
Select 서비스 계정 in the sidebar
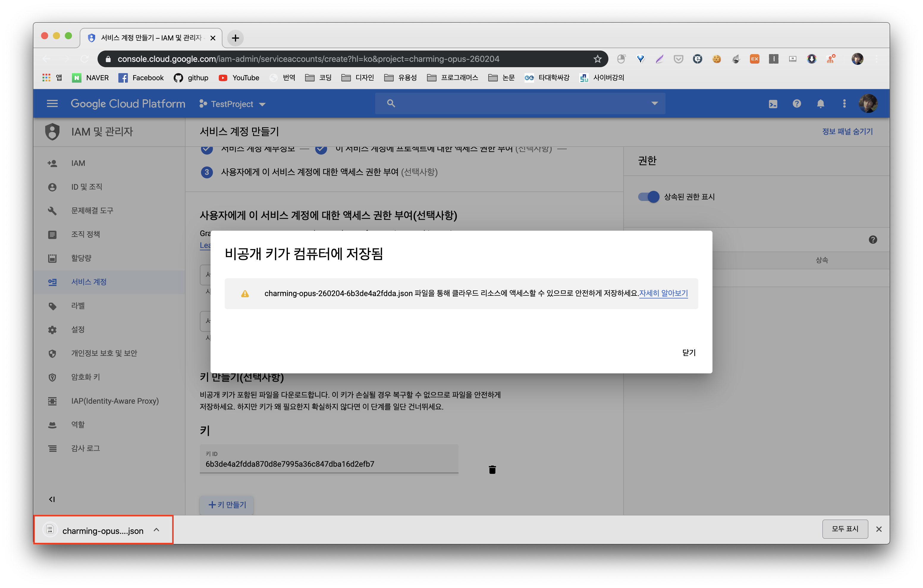click(x=89, y=282)
